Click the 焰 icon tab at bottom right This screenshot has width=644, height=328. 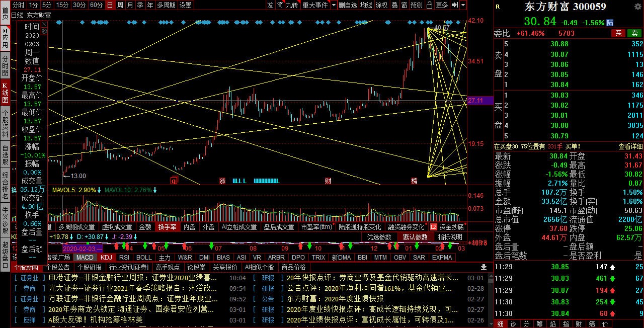[552, 323]
